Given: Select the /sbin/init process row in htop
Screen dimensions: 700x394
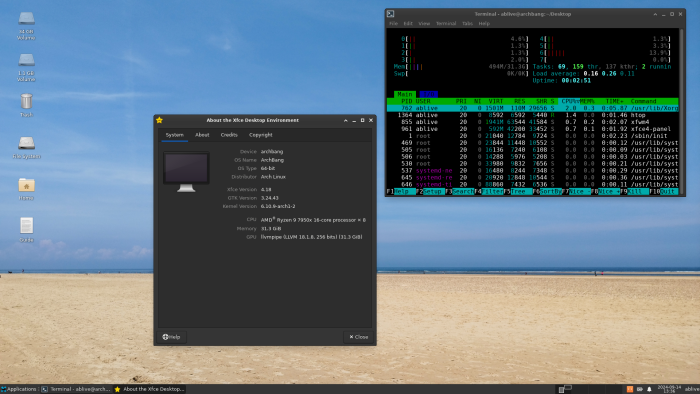Looking at the screenshot, I should pos(533,136).
